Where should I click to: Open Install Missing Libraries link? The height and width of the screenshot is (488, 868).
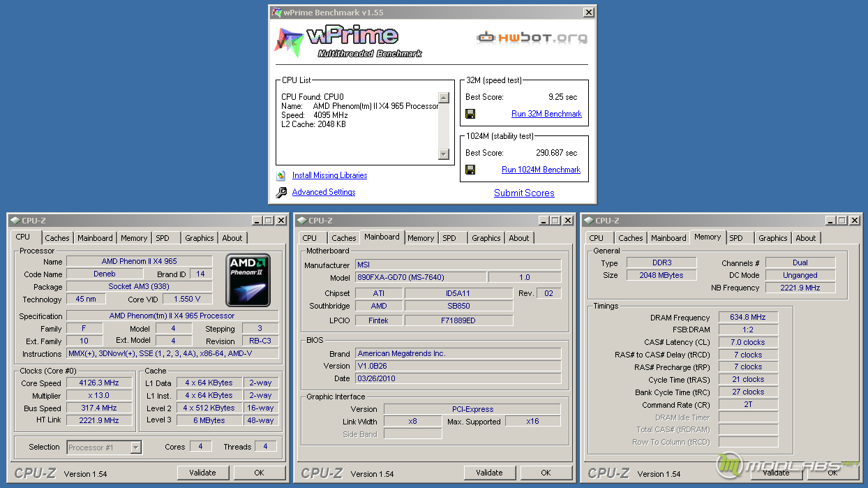[x=329, y=175]
